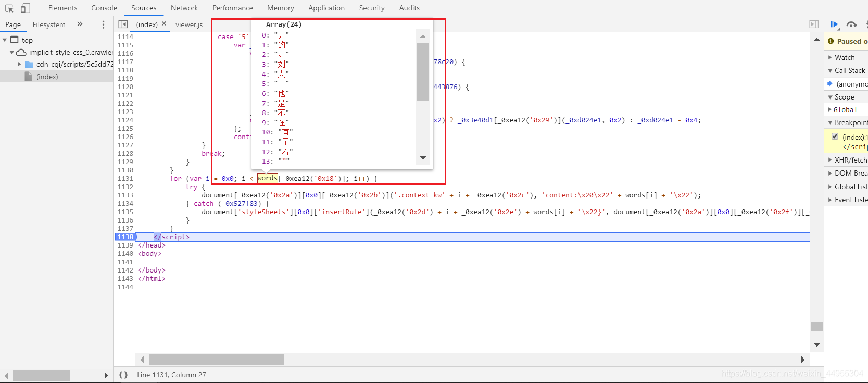This screenshot has height=383, width=868.
Task: Collapse the implicit-style-css_0.crawler domain node
Action: (12, 52)
